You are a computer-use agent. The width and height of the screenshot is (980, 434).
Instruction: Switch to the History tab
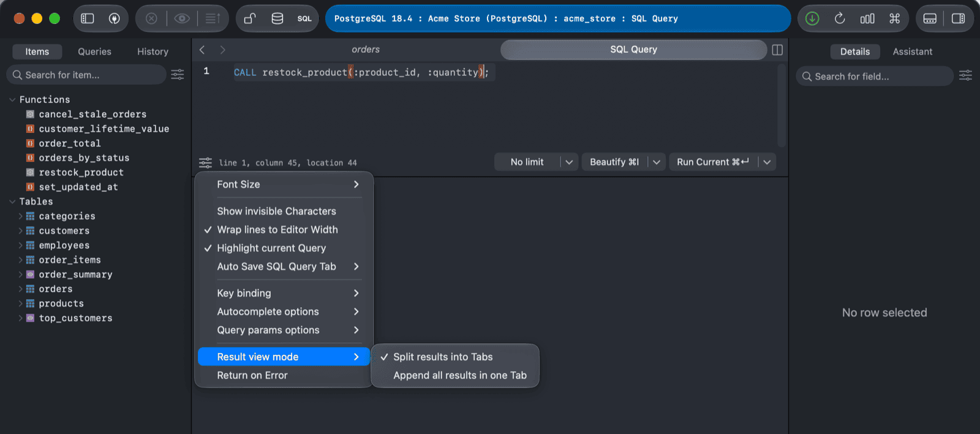tap(153, 51)
